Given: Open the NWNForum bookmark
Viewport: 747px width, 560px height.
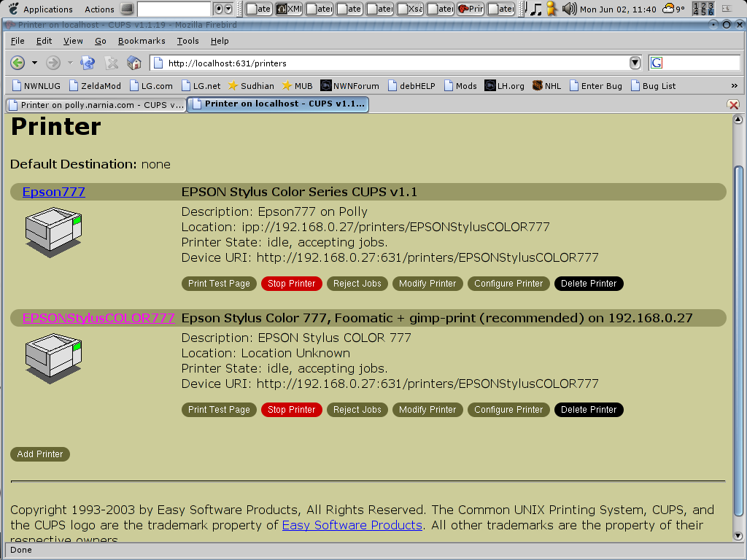Looking at the screenshot, I should (349, 86).
